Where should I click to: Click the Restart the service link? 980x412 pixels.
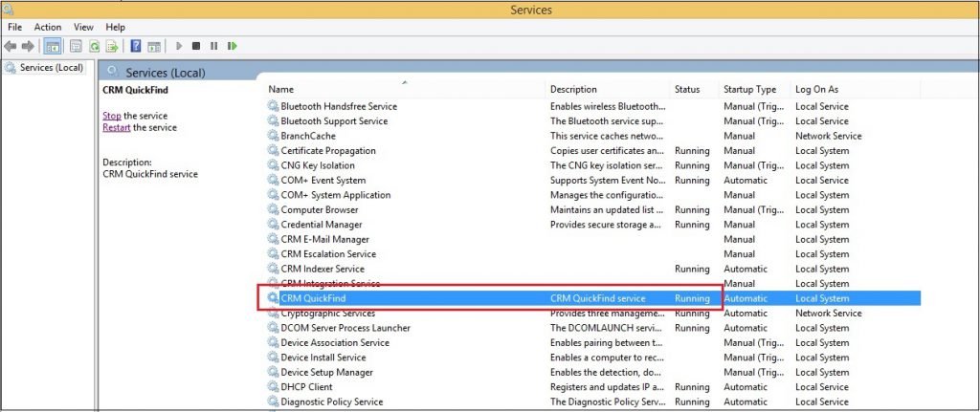[x=116, y=127]
